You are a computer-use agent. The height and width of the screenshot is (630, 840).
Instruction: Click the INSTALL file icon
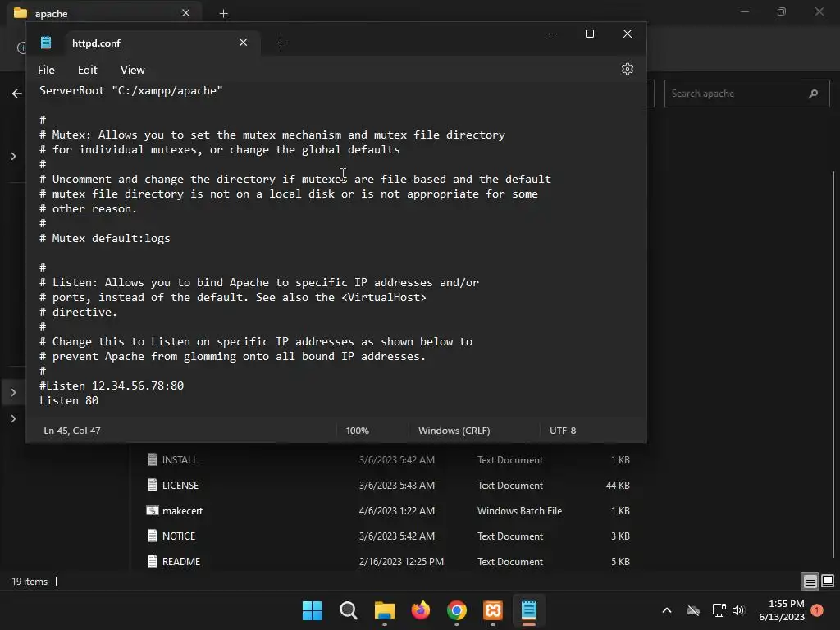click(x=152, y=459)
